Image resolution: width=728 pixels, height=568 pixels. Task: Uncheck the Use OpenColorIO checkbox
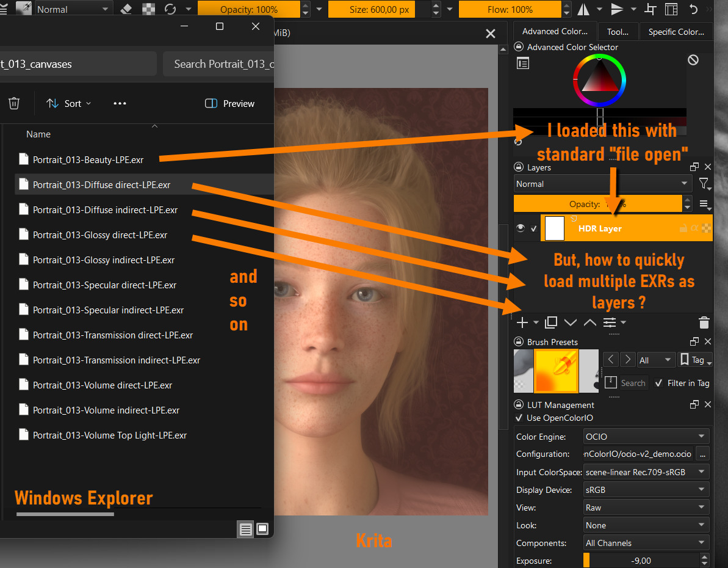tap(519, 418)
